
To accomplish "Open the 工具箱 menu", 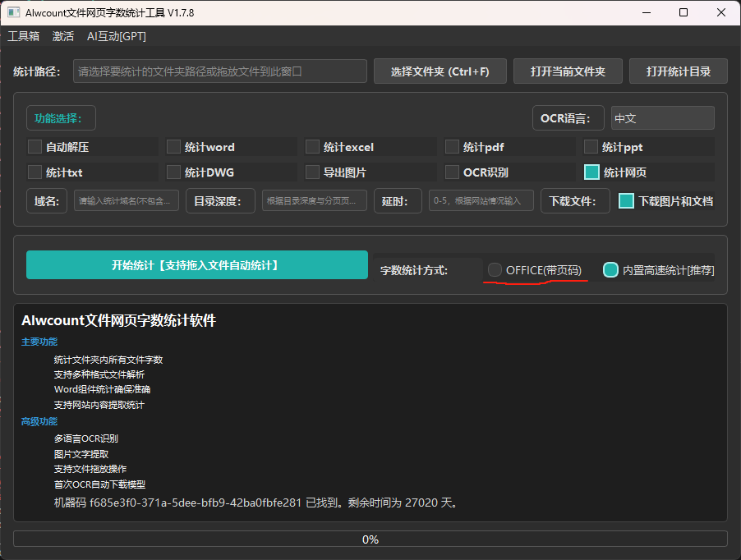I will pyautogui.click(x=23, y=36).
